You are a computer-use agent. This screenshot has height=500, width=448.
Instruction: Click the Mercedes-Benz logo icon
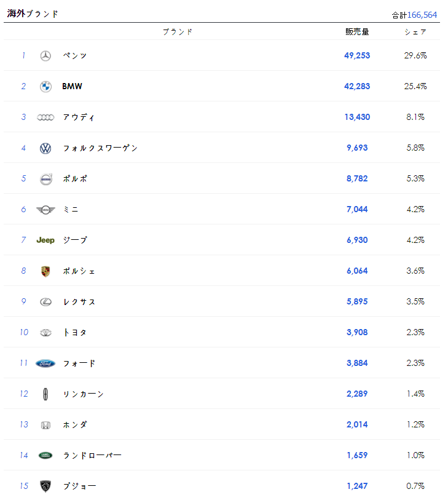pos(45,56)
